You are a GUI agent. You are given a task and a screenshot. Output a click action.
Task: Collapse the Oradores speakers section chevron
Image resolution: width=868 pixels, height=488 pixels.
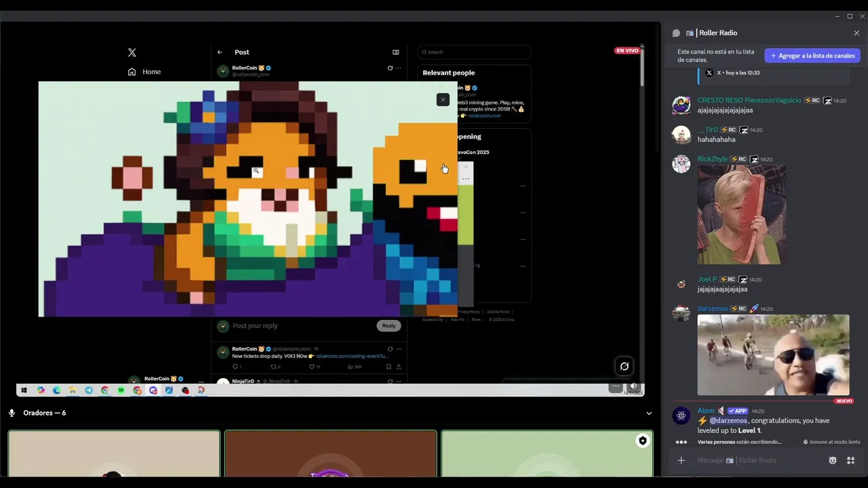click(x=649, y=413)
